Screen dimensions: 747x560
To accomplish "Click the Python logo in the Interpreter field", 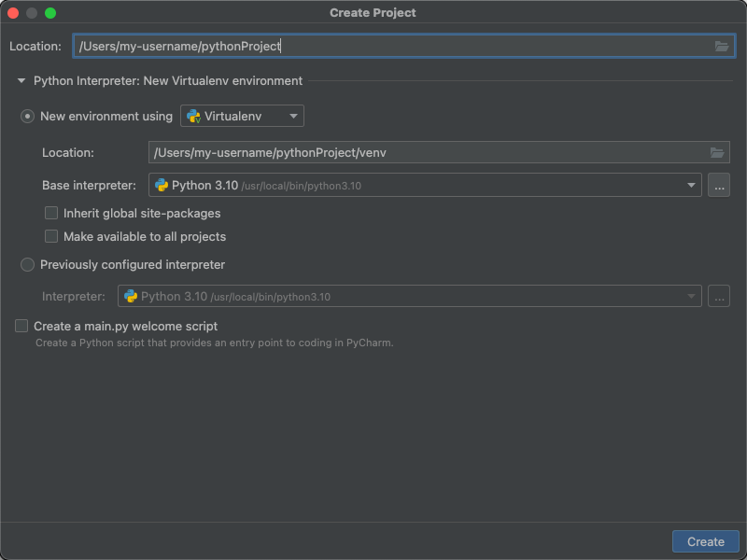I will point(131,297).
